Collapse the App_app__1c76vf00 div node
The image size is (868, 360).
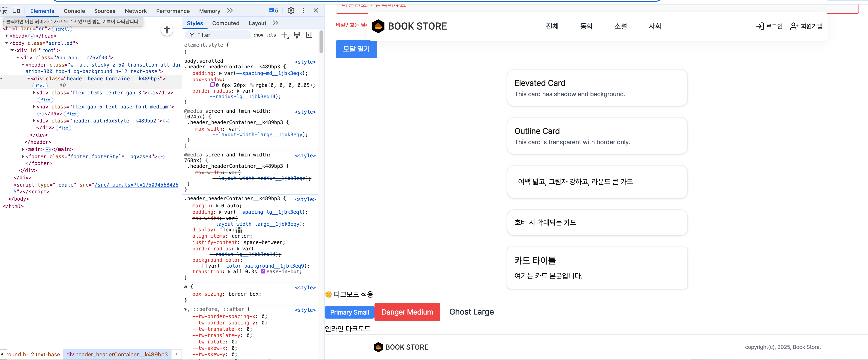(x=17, y=58)
